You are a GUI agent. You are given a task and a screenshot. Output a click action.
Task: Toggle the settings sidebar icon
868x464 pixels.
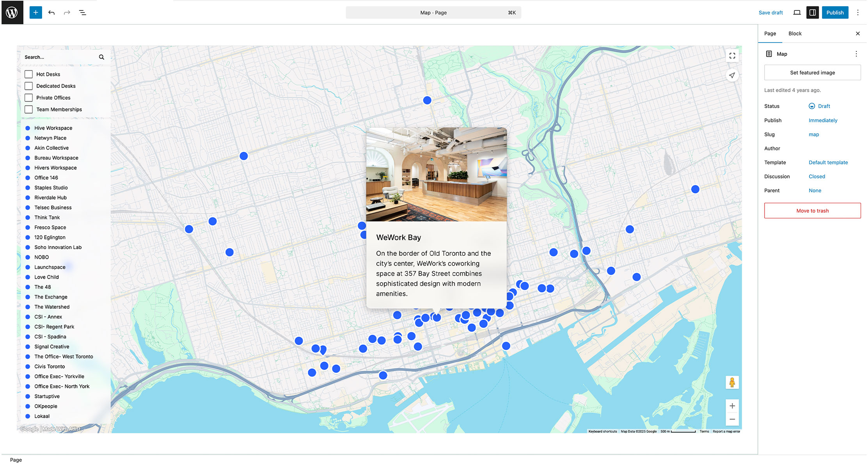(x=813, y=12)
